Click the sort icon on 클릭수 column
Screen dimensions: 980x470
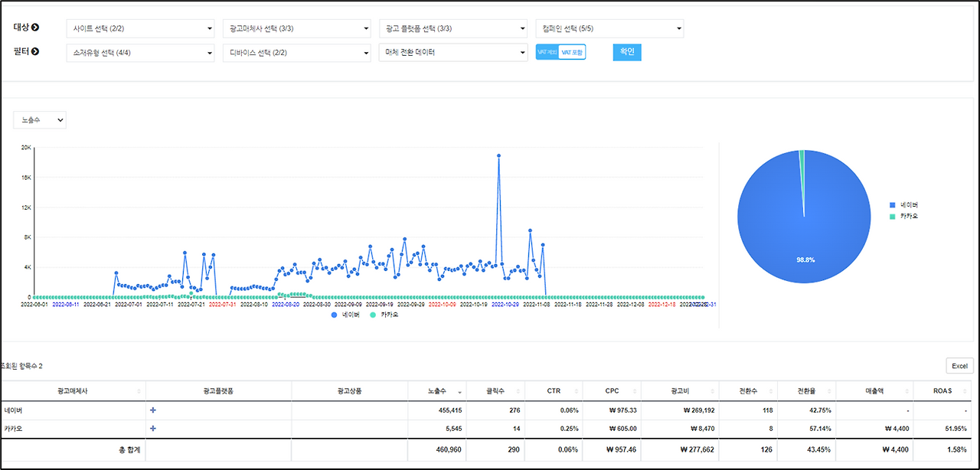coord(518,390)
